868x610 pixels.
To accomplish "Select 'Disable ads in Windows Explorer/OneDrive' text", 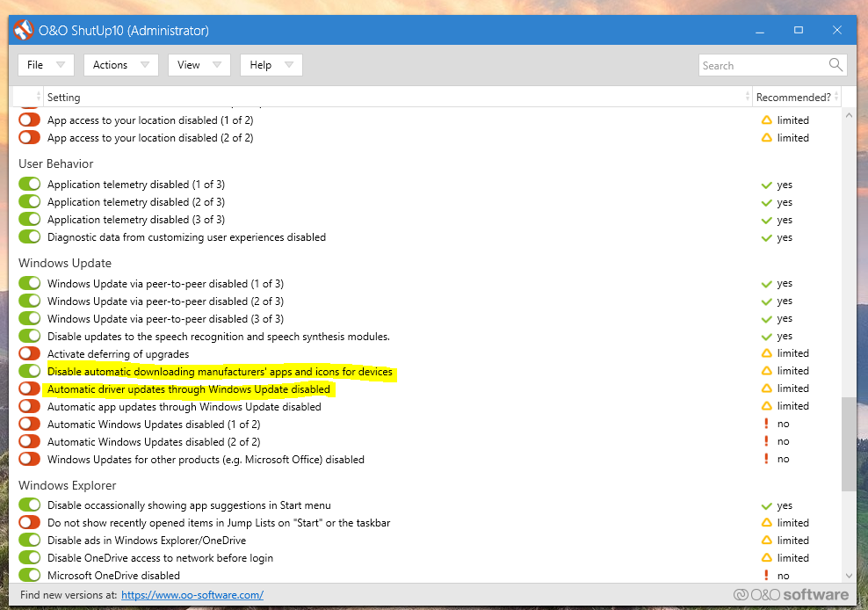I will [147, 541].
